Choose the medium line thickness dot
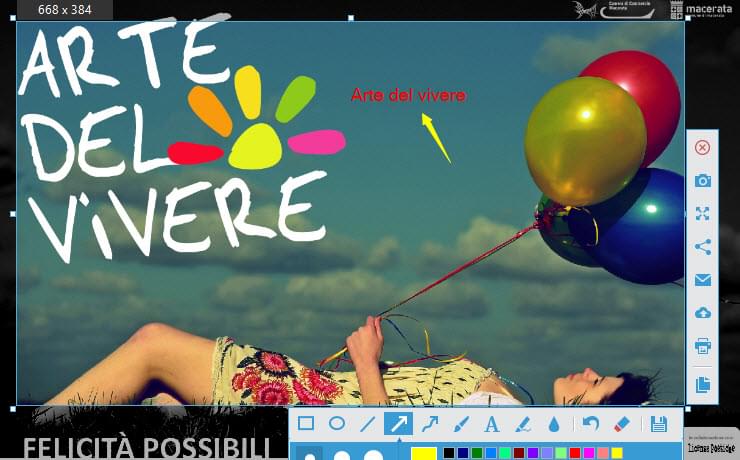740x460 pixels. 342,456
